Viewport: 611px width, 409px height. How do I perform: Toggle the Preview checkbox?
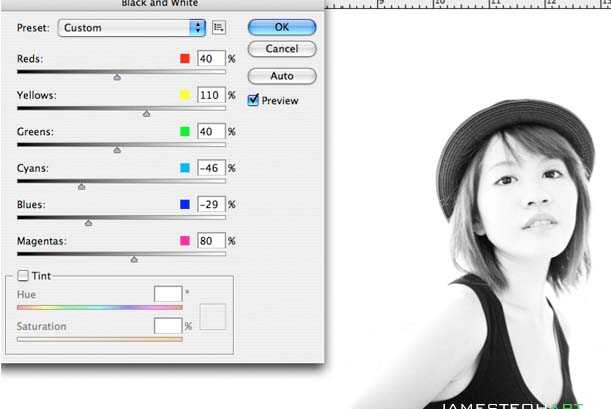(253, 100)
